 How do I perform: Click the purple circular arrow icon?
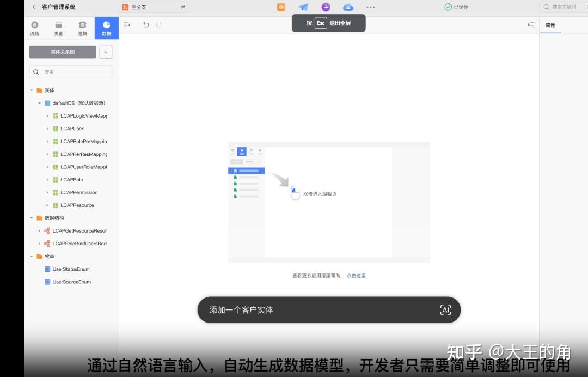pos(326,7)
